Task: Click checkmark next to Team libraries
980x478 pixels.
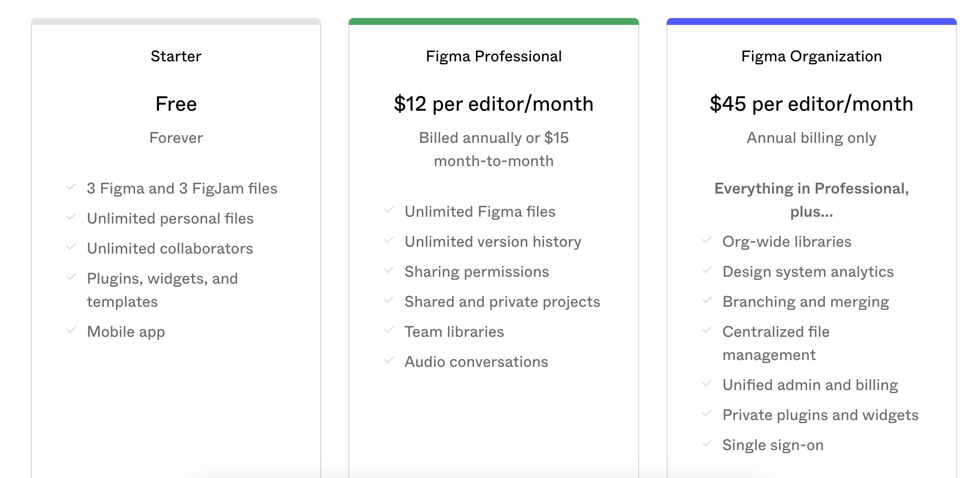Action: (x=389, y=330)
